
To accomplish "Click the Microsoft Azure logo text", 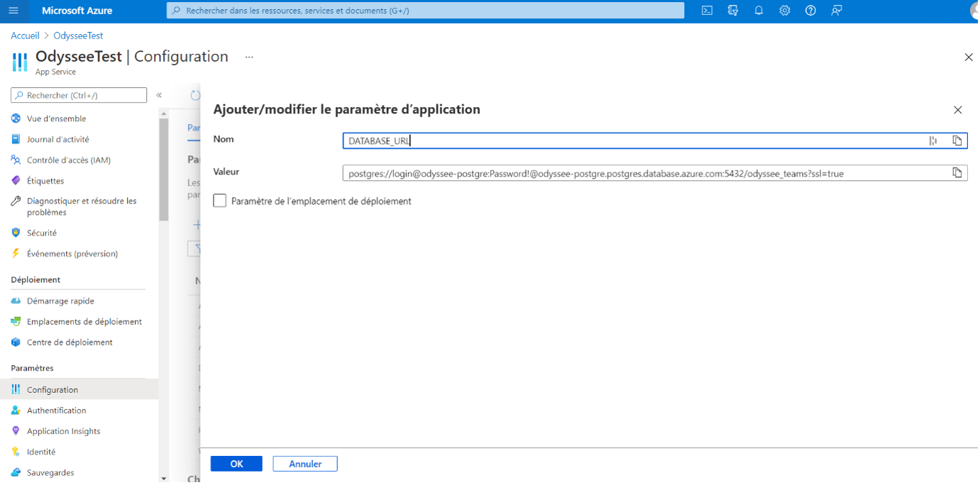I will click(x=77, y=11).
